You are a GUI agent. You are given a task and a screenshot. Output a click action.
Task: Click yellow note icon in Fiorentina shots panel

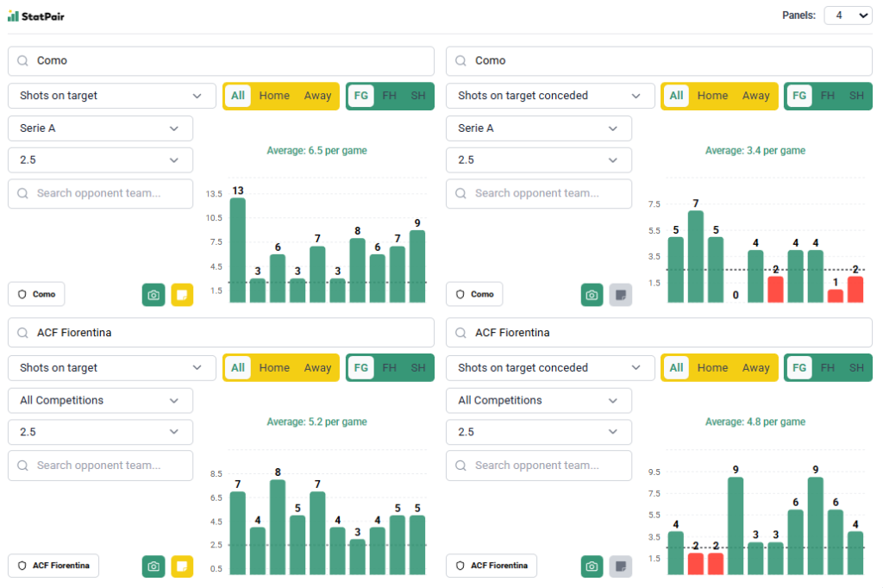tap(182, 566)
